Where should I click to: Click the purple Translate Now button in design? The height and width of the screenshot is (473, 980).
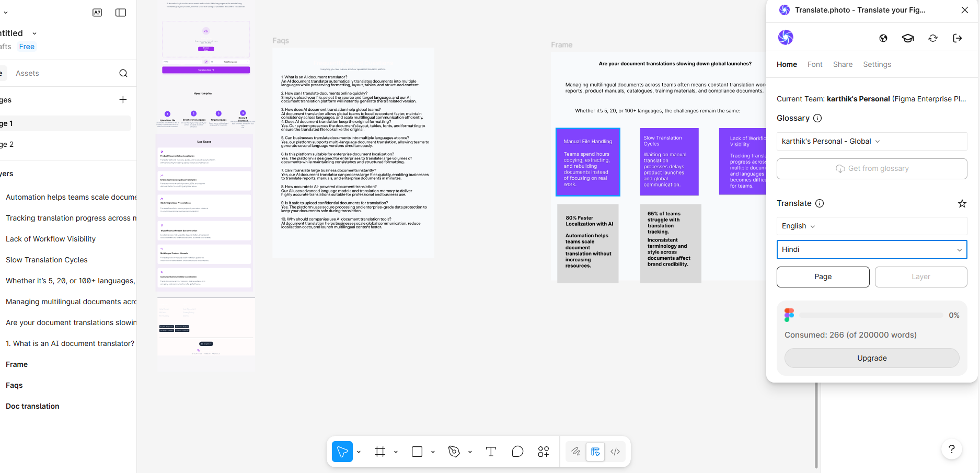coord(206,70)
